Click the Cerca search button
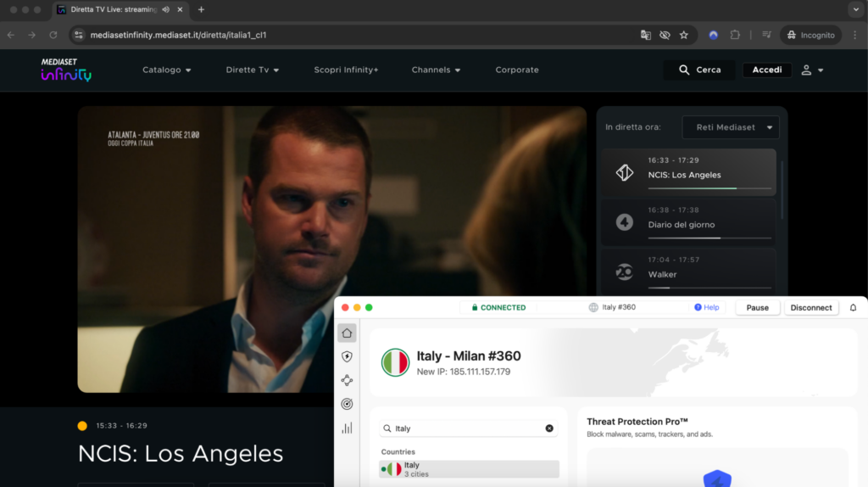This screenshot has width=868, height=487. pyautogui.click(x=699, y=70)
